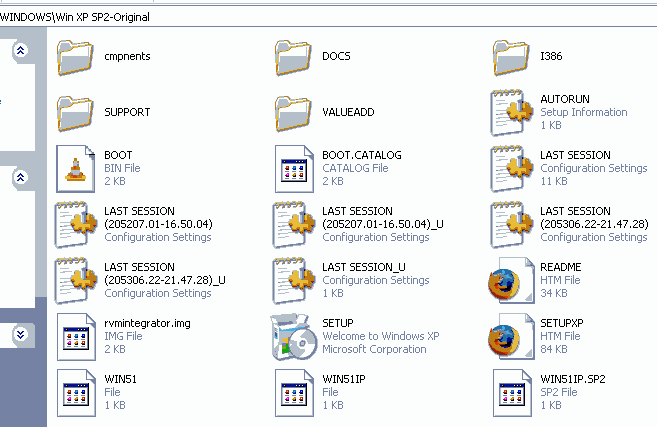Click the I386 folder name
This screenshot has height=427, width=657.
point(551,56)
